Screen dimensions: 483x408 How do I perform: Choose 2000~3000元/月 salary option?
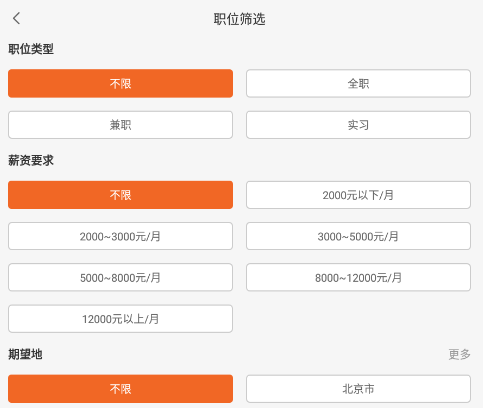click(120, 236)
